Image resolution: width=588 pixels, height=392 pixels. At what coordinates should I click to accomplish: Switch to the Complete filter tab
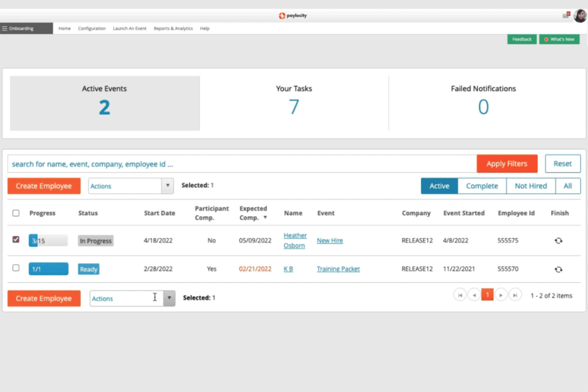click(x=482, y=186)
